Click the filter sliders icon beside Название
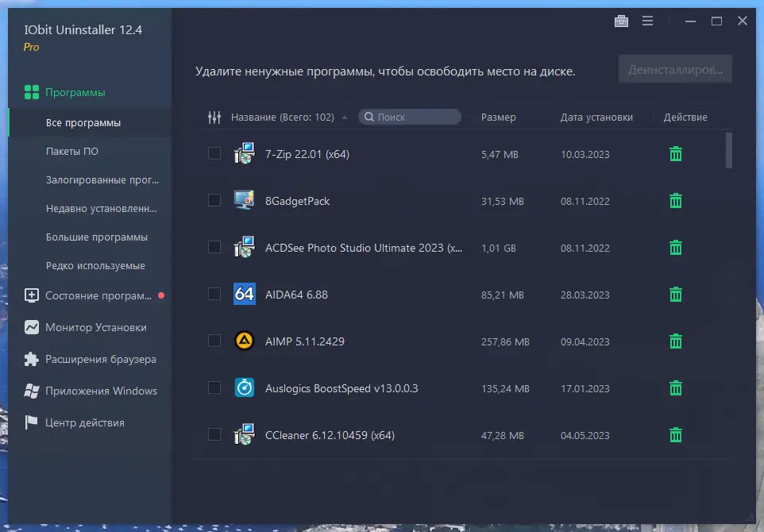The image size is (764, 532). (x=214, y=117)
